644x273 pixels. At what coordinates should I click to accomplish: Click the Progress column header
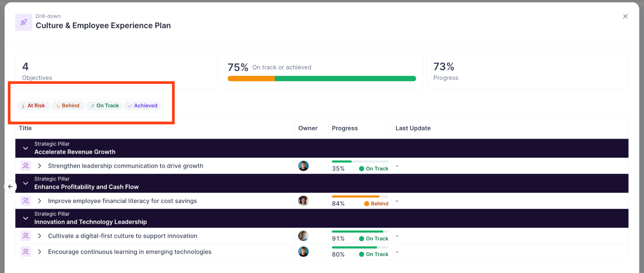pos(345,128)
